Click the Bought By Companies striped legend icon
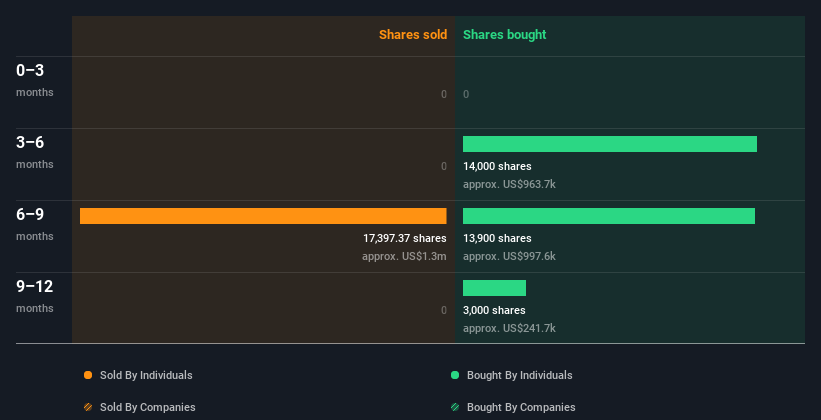This screenshot has height=420, width=821. [455, 407]
